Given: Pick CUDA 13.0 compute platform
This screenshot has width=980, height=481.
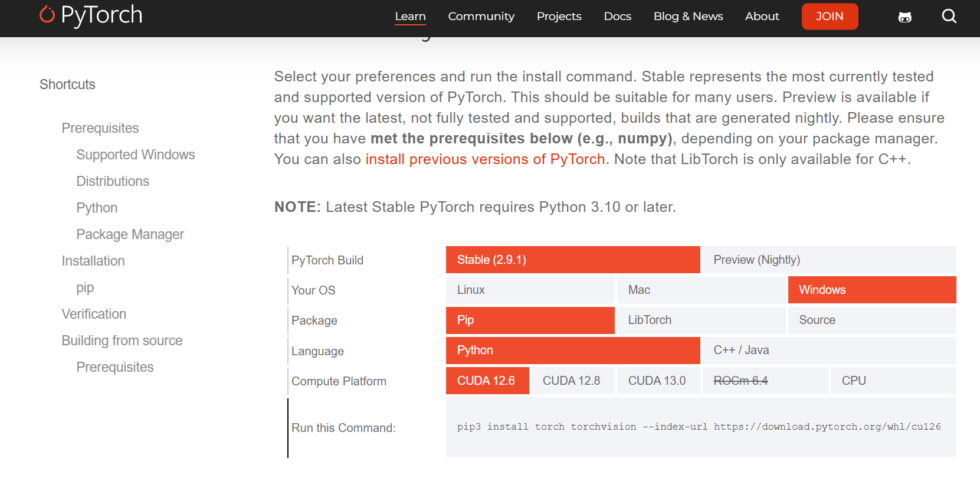Looking at the screenshot, I should (658, 381).
